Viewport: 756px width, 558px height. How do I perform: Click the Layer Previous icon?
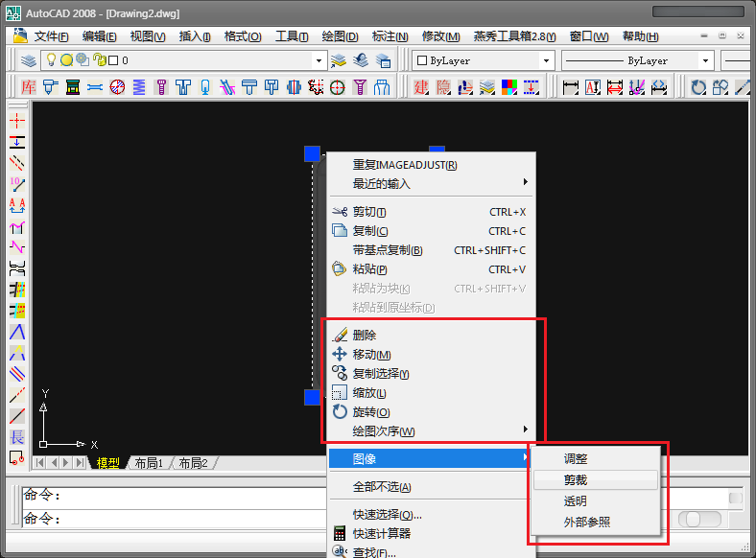(x=361, y=60)
